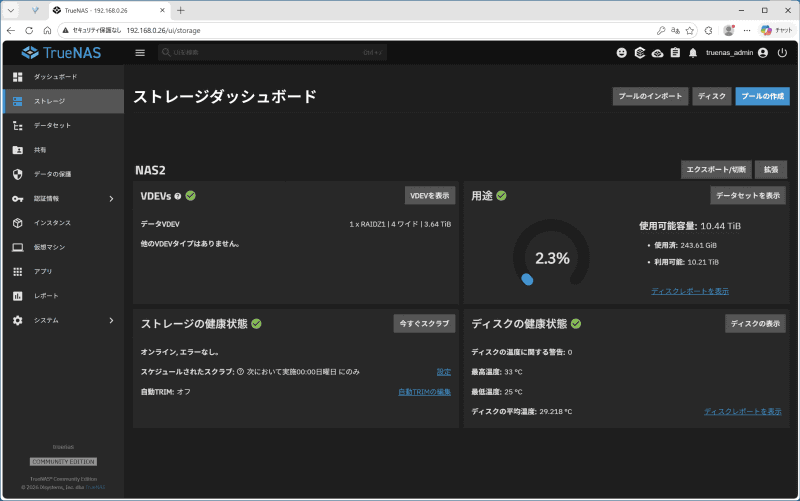Click the shares folder icon in sidebar
The width and height of the screenshot is (800, 501).
coord(18,150)
